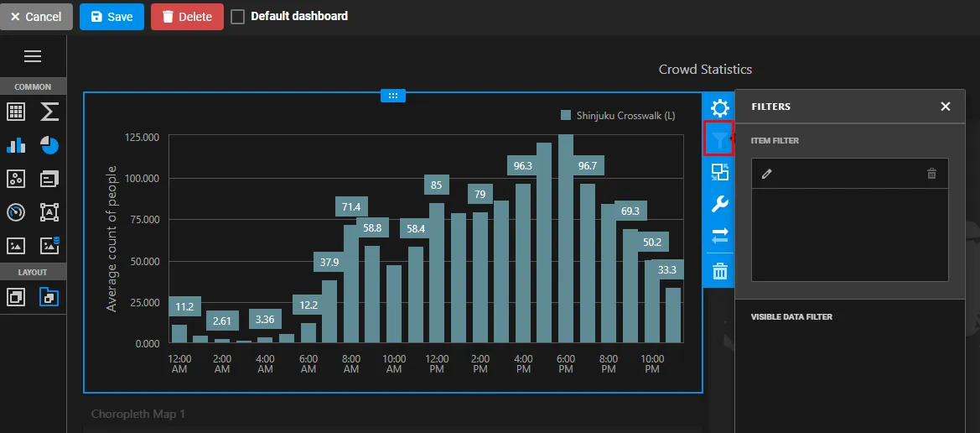Viewport: 980px width, 433px height.
Task: Remove chart with blue trash icon
Action: pyautogui.click(x=720, y=272)
